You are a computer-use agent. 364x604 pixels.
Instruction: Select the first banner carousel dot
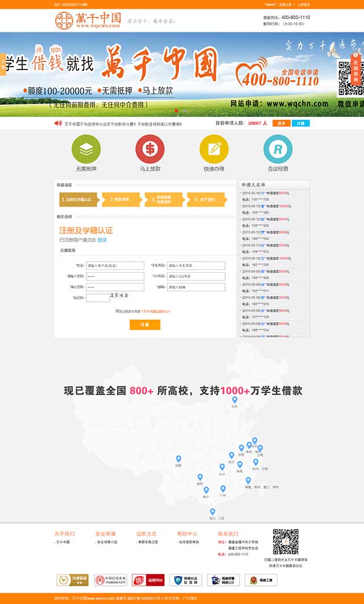pos(176,111)
